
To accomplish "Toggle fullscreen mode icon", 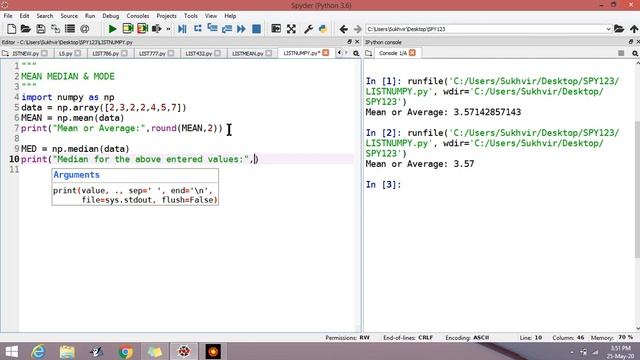I will (x=291, y=29).
